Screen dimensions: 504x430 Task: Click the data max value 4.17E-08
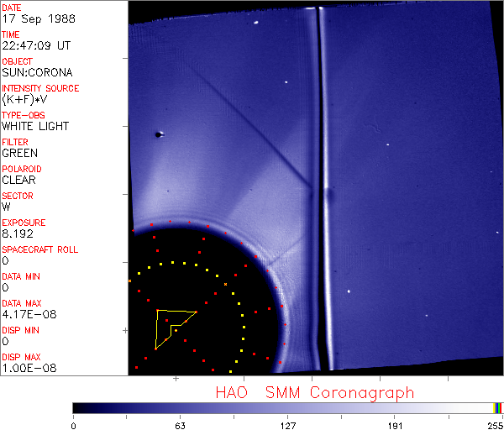tap(25, 314)
